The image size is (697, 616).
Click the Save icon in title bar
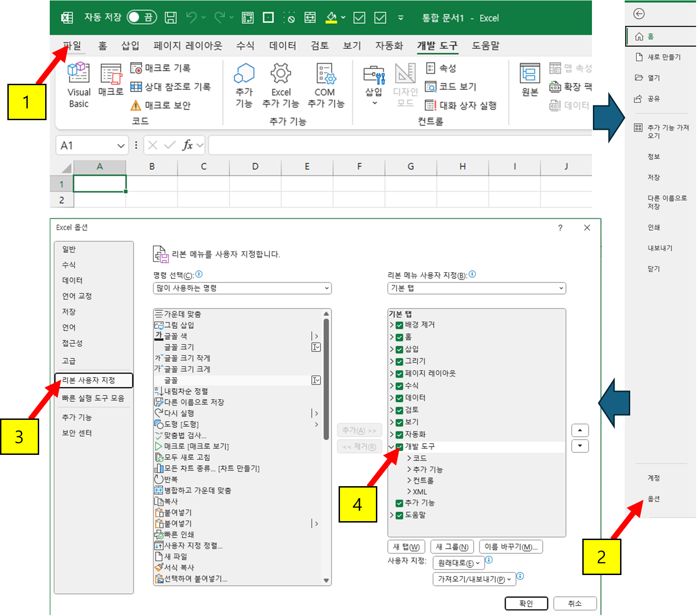pyautogui.click(x=171, y=18)
